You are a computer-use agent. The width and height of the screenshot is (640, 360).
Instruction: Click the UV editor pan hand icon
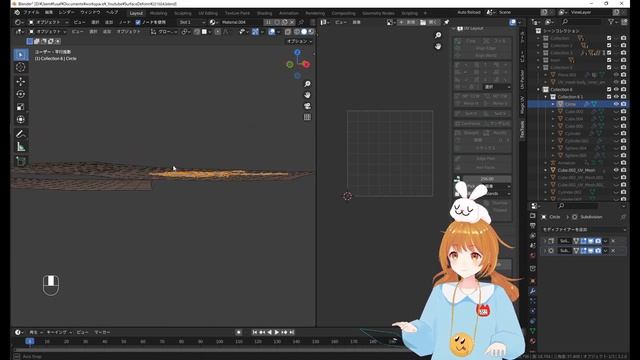click(x=438, y=47)
